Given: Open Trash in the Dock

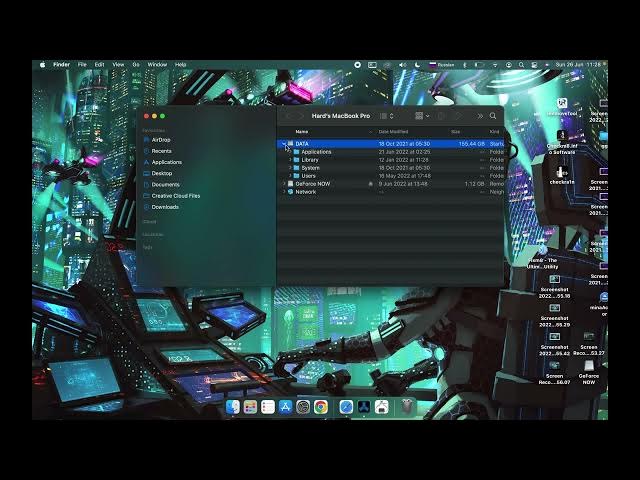Looking at the screenshot, I should [x=407, y=407].
